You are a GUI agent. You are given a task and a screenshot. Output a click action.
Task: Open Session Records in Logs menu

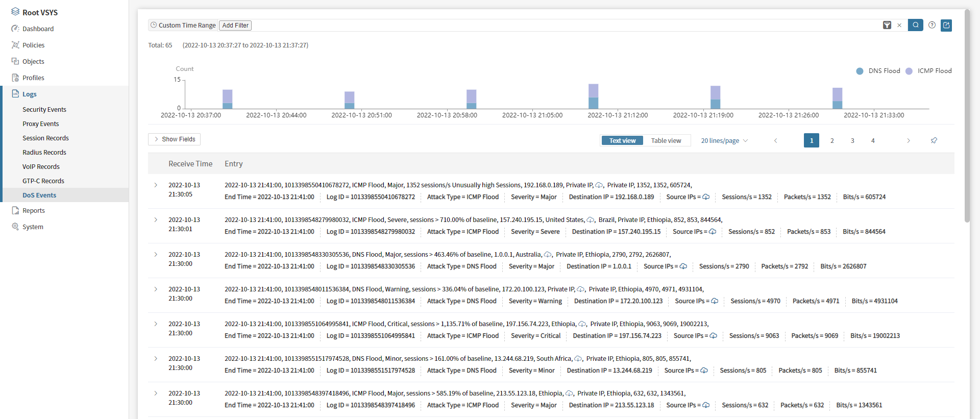(x=45, y=138)
